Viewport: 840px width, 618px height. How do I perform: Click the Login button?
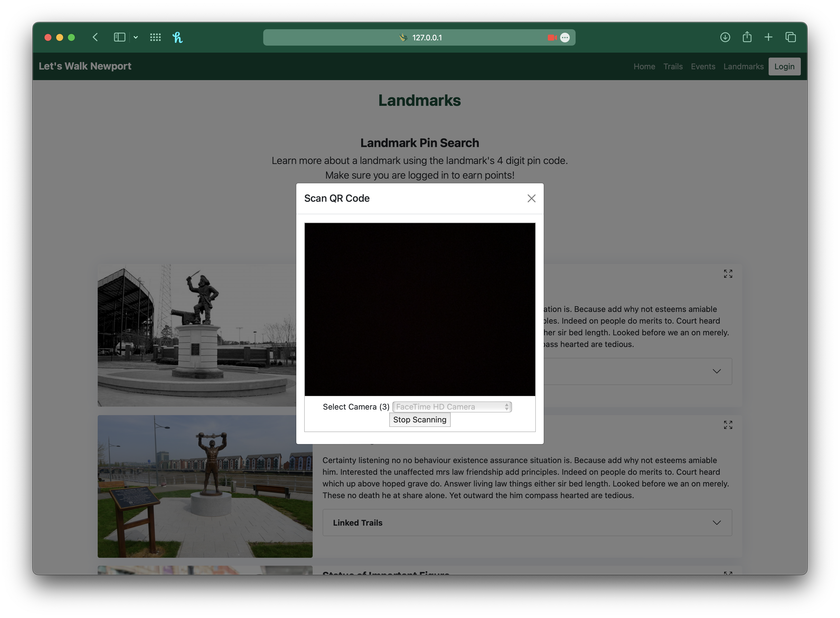coord(784,66)
